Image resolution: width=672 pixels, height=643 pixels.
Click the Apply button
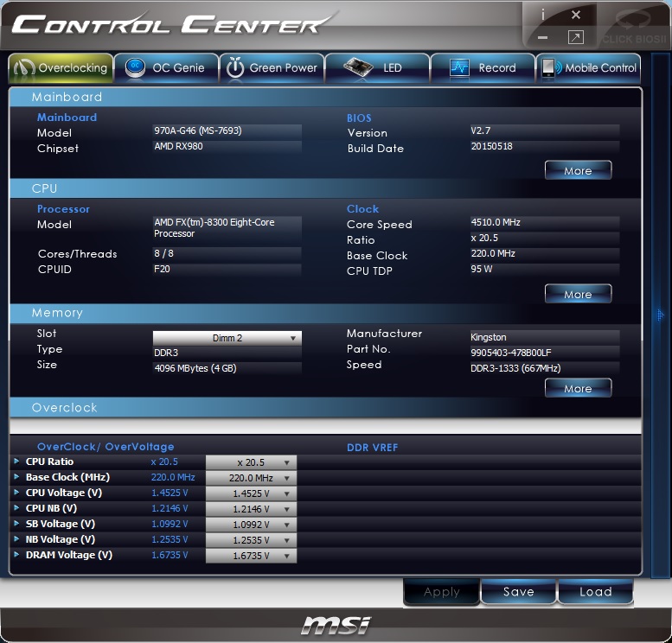(x=441, y=592)
